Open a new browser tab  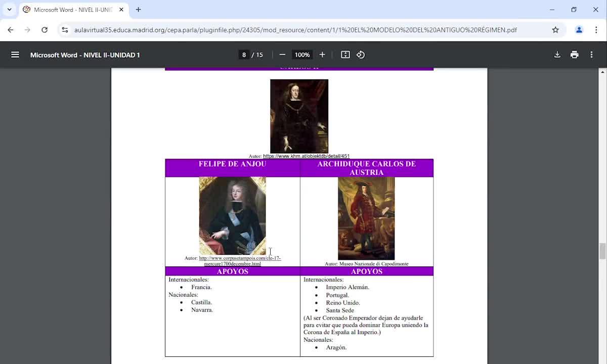(x=138, y=10)
